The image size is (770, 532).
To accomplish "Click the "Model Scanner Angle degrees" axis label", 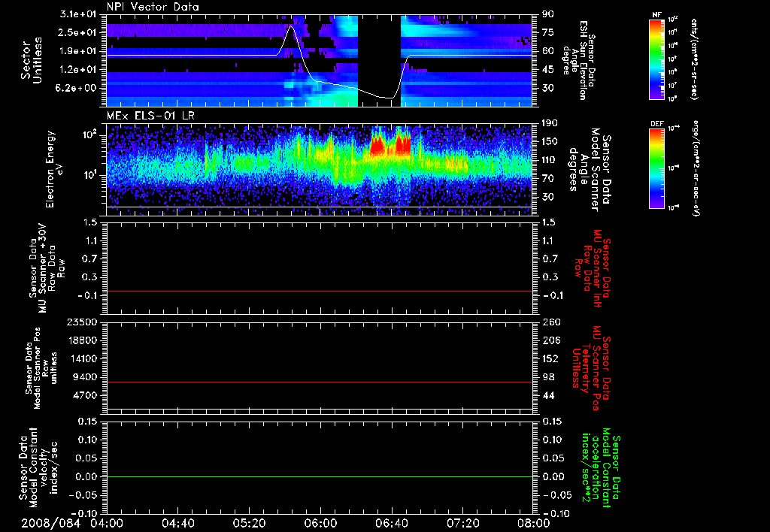I will click(x=590, y=170).
